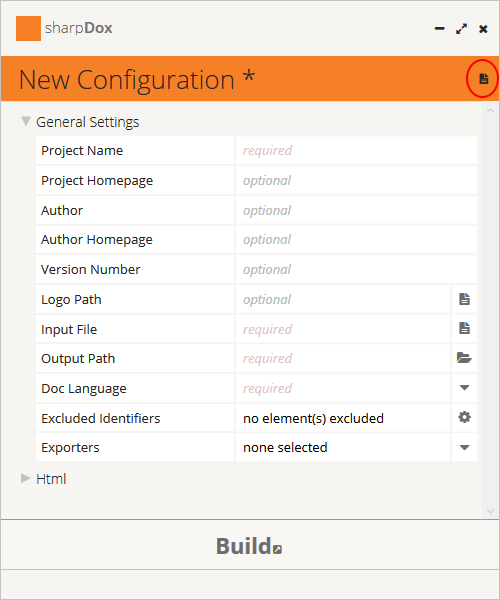The image size is (500, 600).
Task: Collapse the General Settings section
Action: (x=26, y=121)
